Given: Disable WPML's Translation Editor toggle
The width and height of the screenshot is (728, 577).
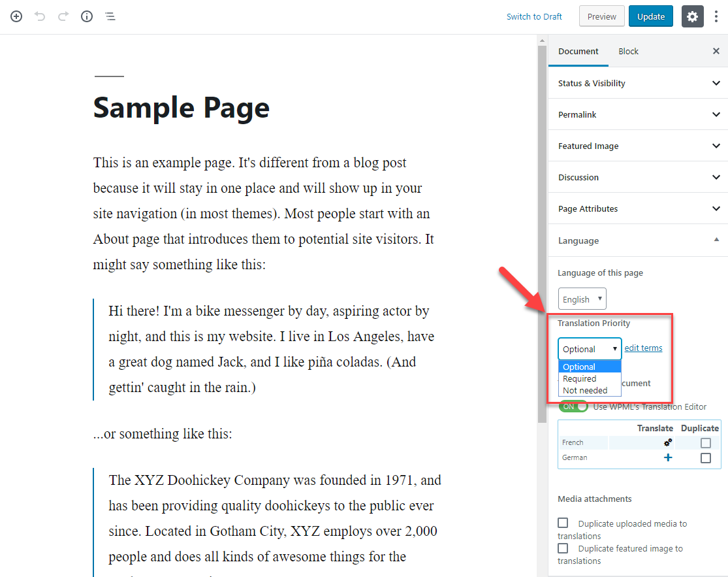Looking at the screenshot, I should point(573,406).
